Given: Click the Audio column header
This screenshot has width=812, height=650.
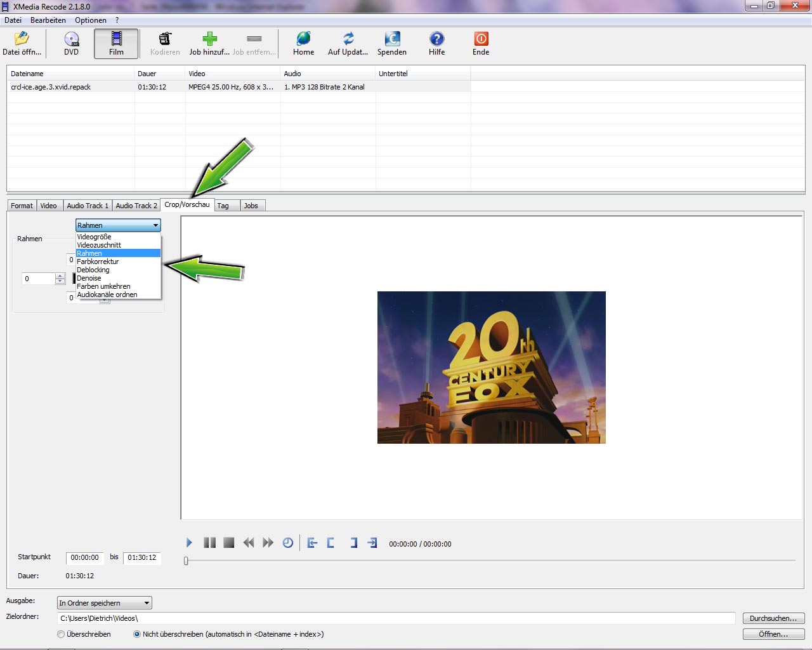Looking at the screenshot, I should pos(328,74).
